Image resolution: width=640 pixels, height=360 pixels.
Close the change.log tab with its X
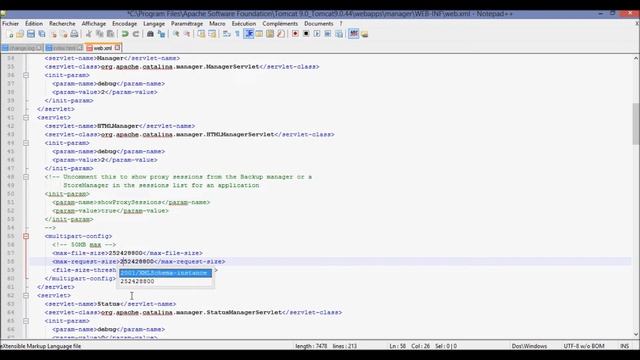tap(39, 48)
